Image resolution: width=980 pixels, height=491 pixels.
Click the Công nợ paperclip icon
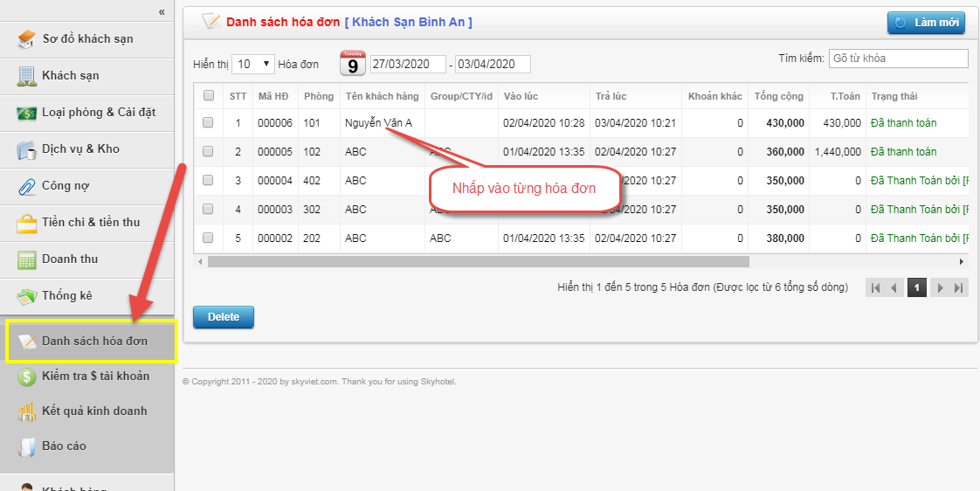(x=26, y=186)
